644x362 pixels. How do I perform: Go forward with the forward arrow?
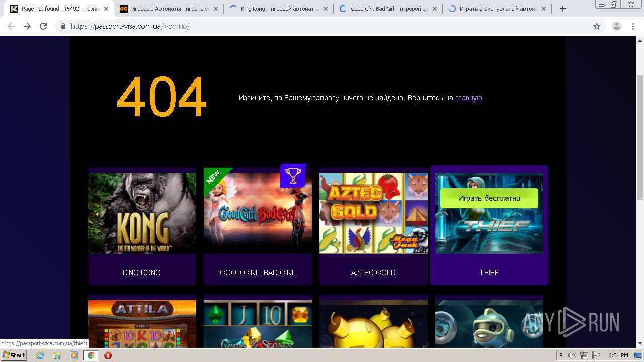[x=27, y=26]
